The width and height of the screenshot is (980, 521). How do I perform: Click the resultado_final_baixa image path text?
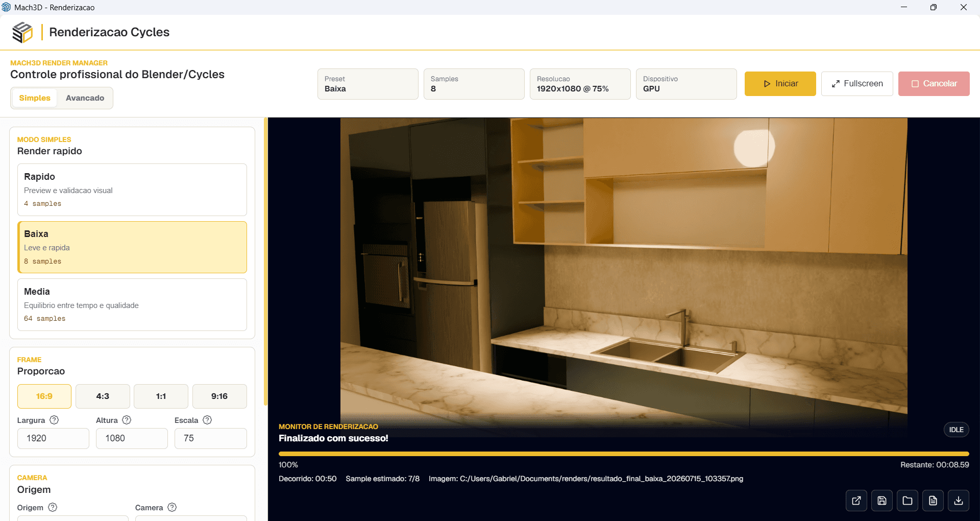click(586, 479)
